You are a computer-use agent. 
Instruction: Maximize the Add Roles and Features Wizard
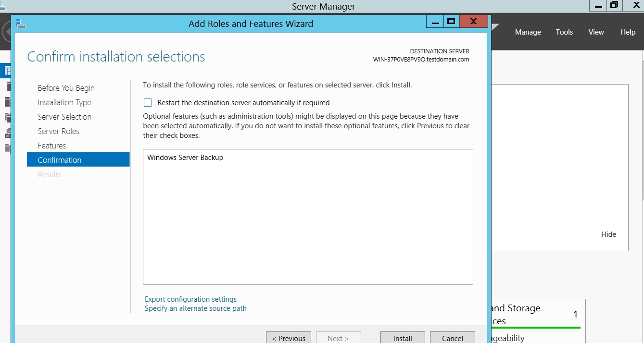451,22
